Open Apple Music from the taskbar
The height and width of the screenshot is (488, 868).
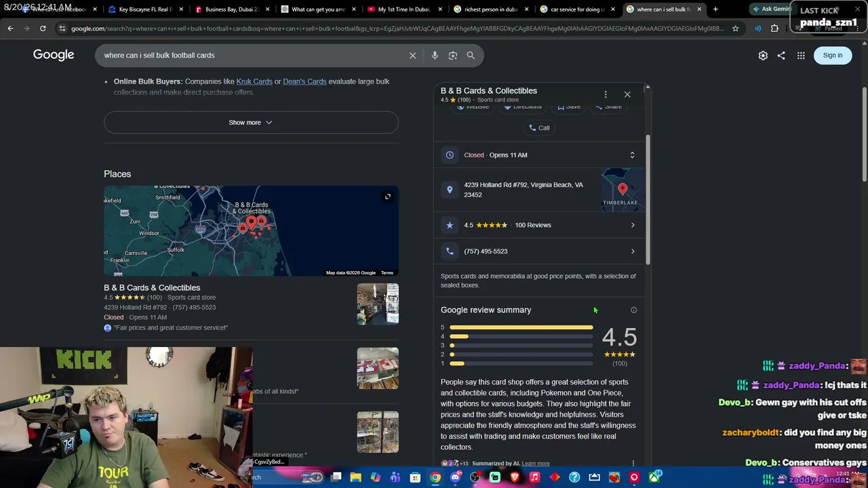(x=534, y=477)
